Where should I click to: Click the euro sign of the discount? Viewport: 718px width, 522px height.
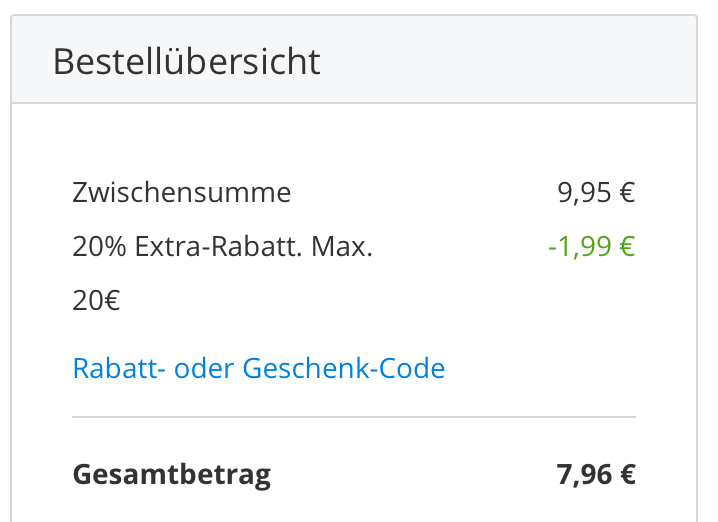tap(626, 246)
